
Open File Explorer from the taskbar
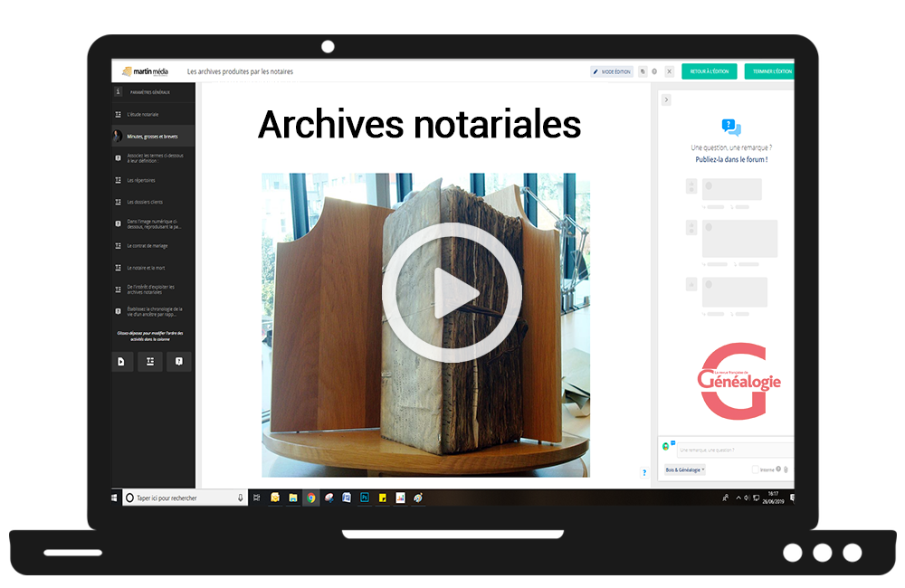click(293, 498)
